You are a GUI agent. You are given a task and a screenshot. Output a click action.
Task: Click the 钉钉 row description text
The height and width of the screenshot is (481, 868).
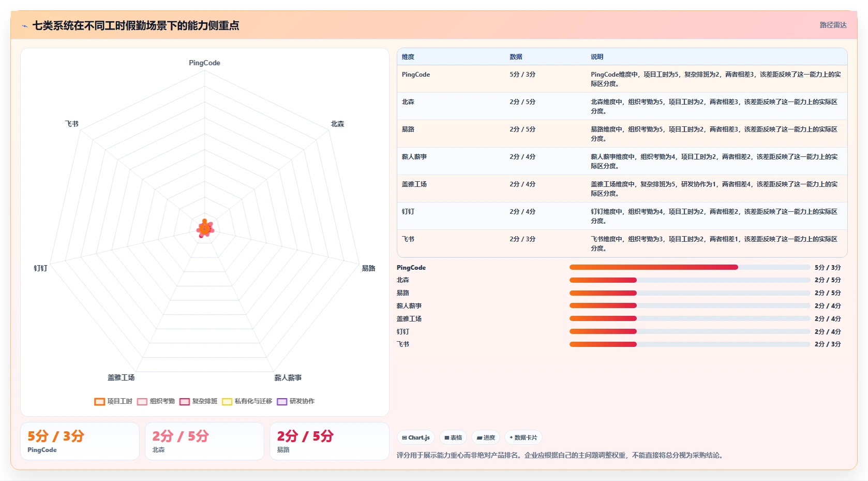click(x=714, y=216)
